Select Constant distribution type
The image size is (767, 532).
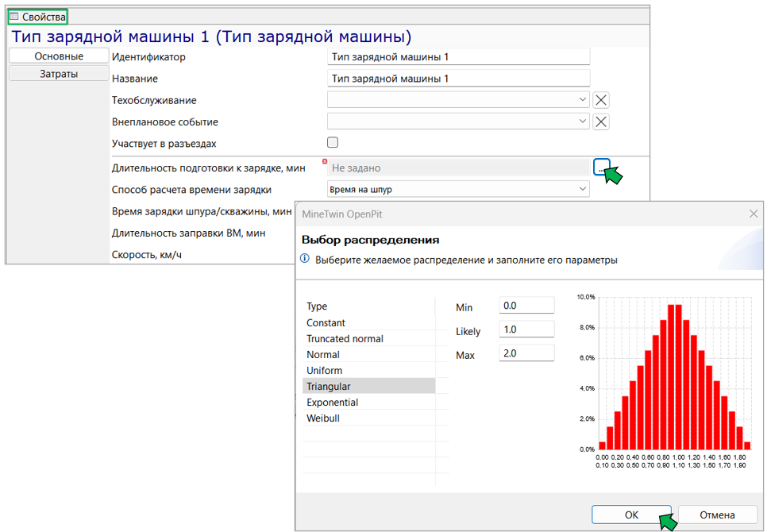[369, 322]
